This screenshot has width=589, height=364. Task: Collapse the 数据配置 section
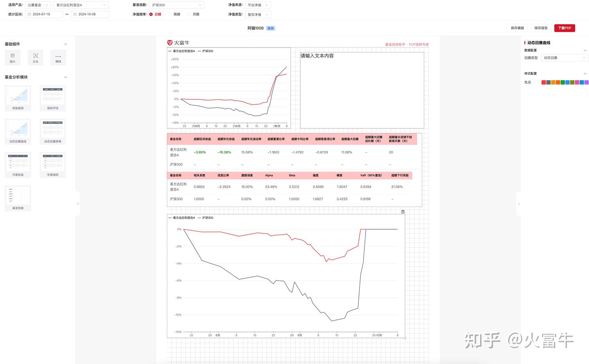click(585, 50)
